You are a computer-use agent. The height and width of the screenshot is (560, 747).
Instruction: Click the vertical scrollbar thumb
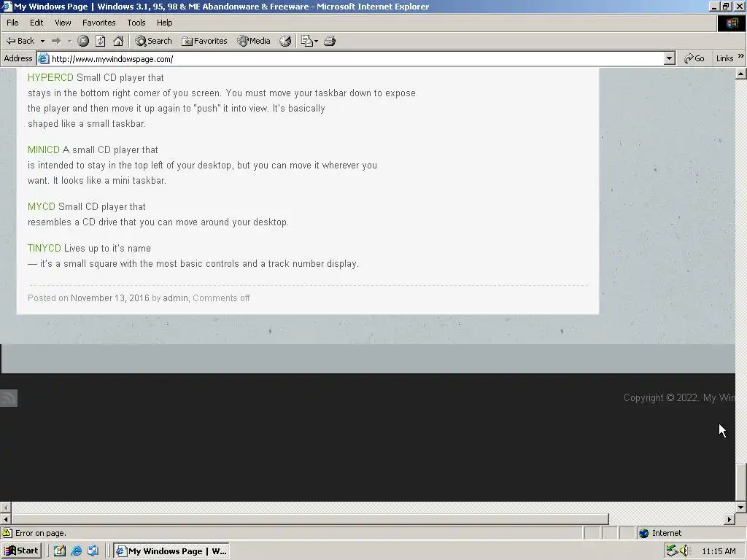click(x=741, y=481)
